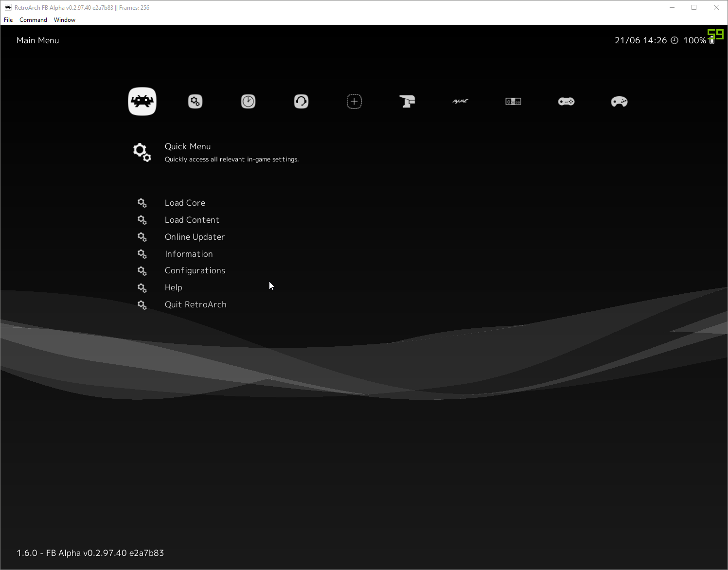Viewport: 728px width, 570px height.
Task: Open the Window menu
Action: (x=65, y=20)
